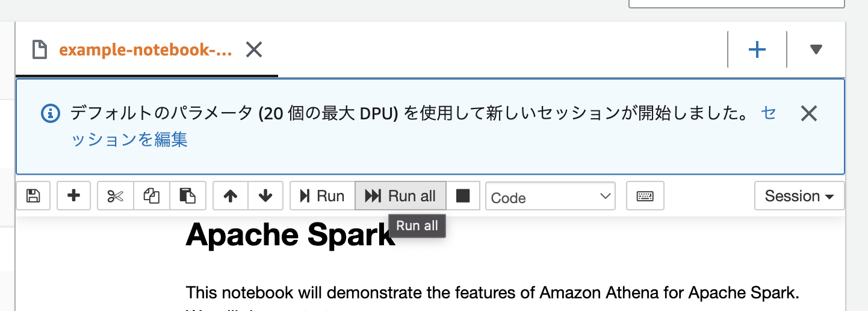Run the current cell
Screen dimensions: 868x311
pos(323,196)
